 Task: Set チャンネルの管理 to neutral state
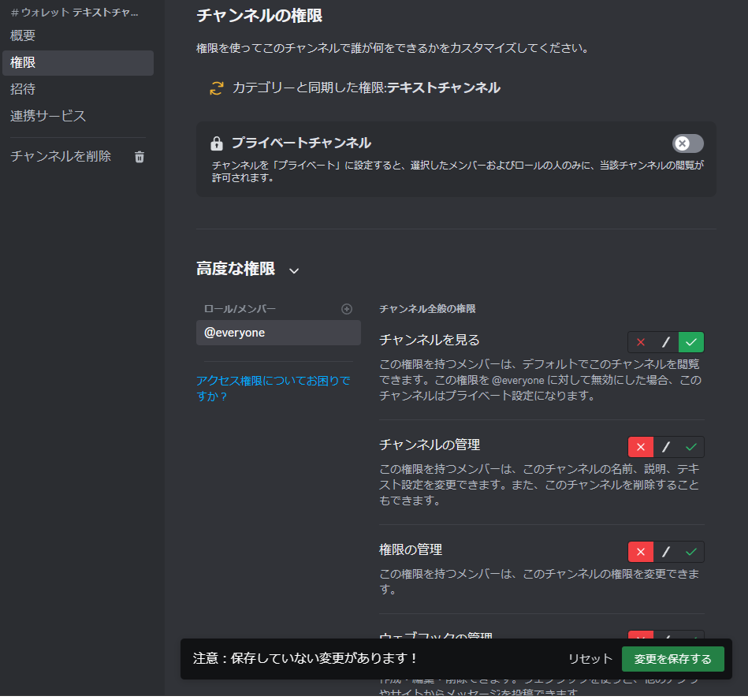pos(664,447)
